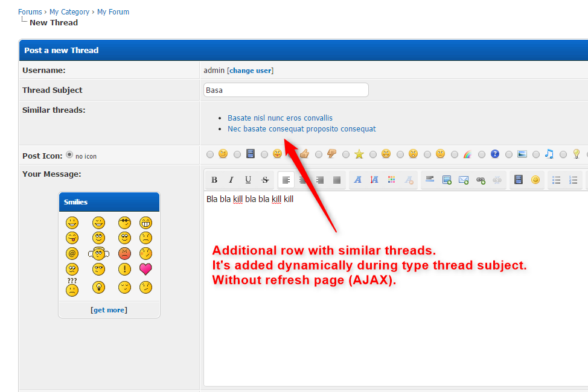Screen dimensions: 588x392
Task: Open the font name dropdown
Action: click(x=357, y=180)
